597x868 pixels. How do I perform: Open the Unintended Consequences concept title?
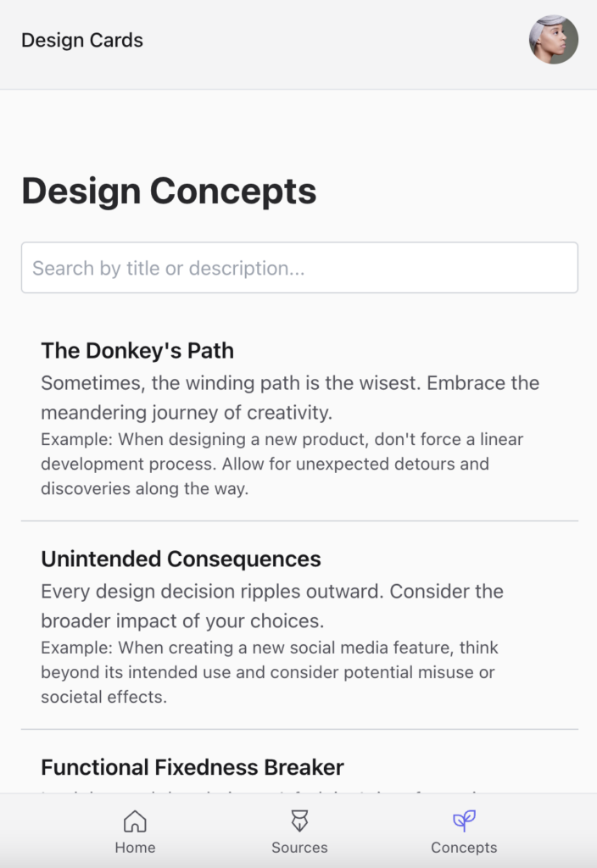coord(181,559)
